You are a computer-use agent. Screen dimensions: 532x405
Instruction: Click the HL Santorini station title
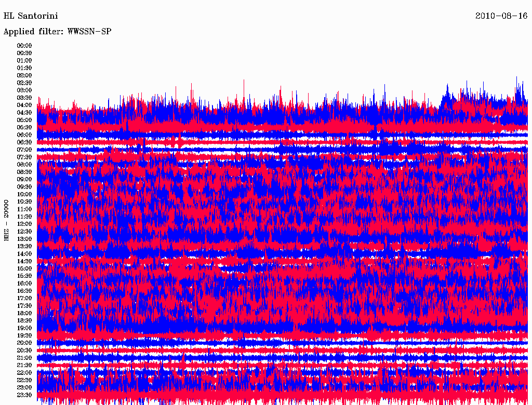[31, 16]
